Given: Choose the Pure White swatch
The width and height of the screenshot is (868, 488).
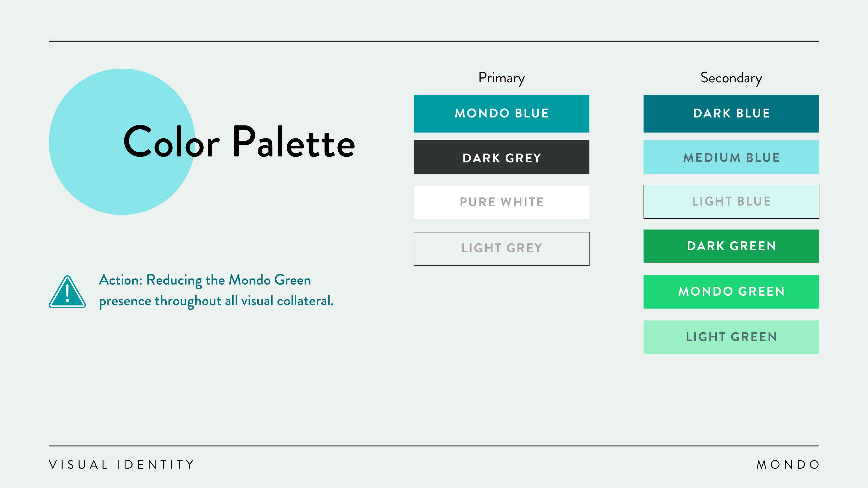Looking at the screenshot, I should (501, 202).
